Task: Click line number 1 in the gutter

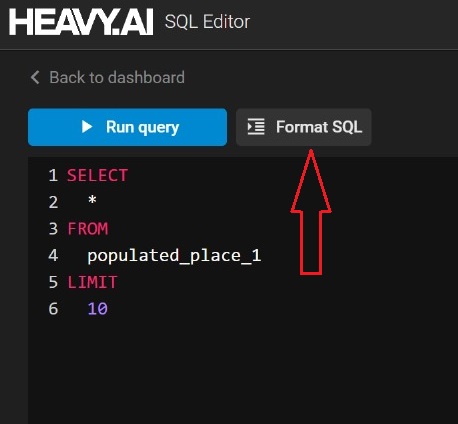Action: pyautogui.click(x=53, y=175)
